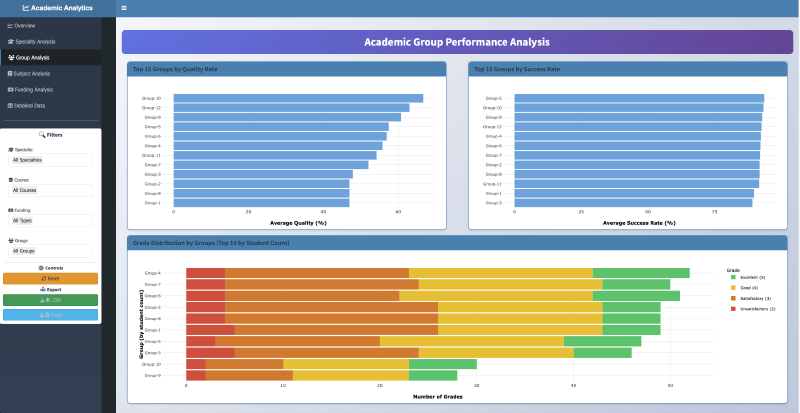
Task: Toggle the Unsatisfactory (2) legend entry
Action: point(753,309)
